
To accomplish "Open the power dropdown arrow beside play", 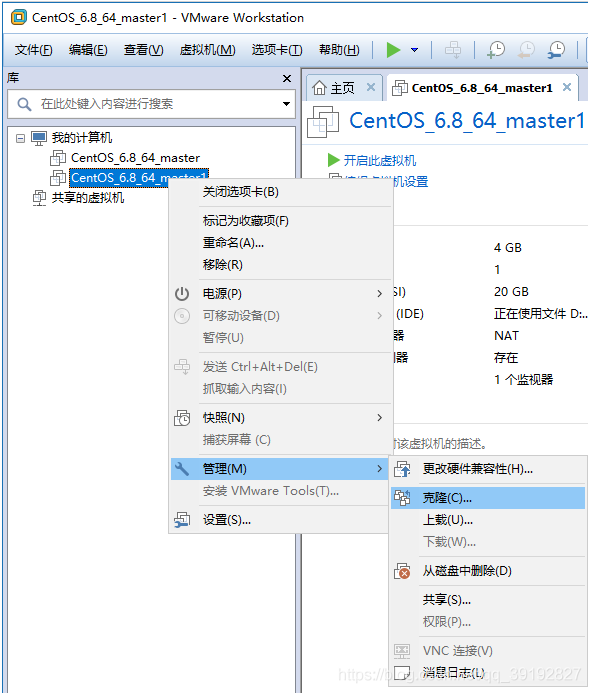I will coord(414,50).
